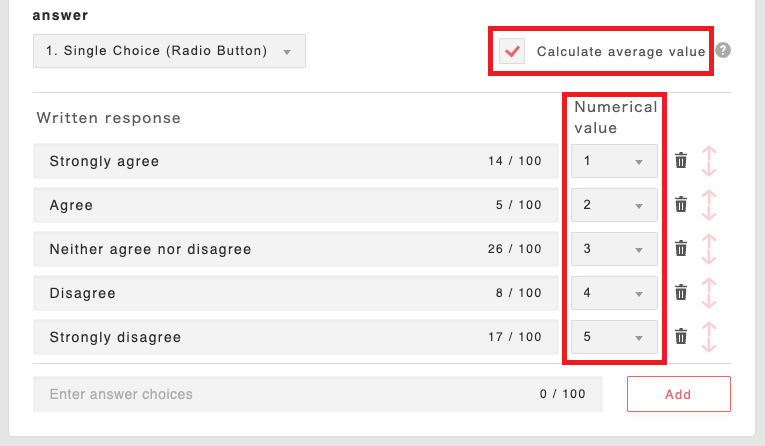Delete the 'Strongly disagree' answer choice
The width and height of the screenshot is (765, 446).
[x=681, y=337]
